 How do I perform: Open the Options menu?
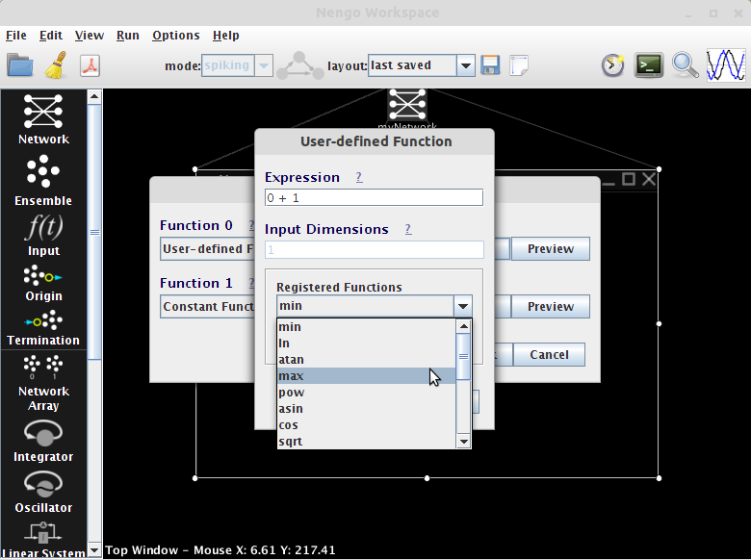[176, 36]
